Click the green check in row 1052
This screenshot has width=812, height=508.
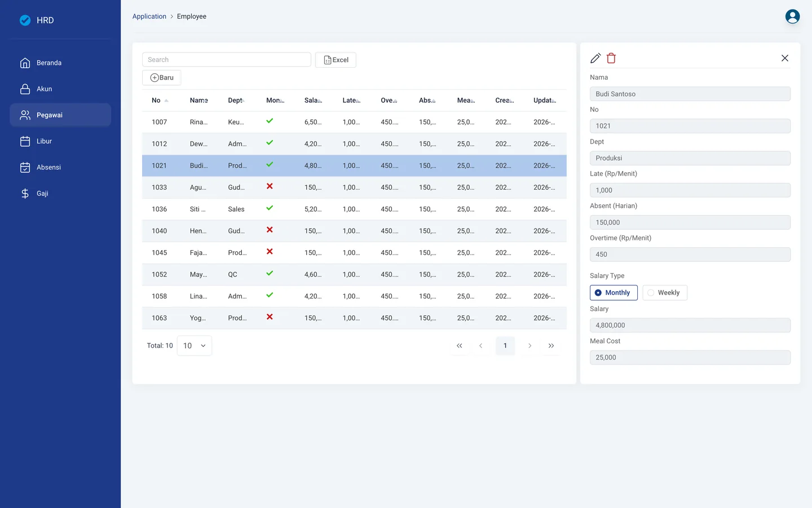pos(270,273)
